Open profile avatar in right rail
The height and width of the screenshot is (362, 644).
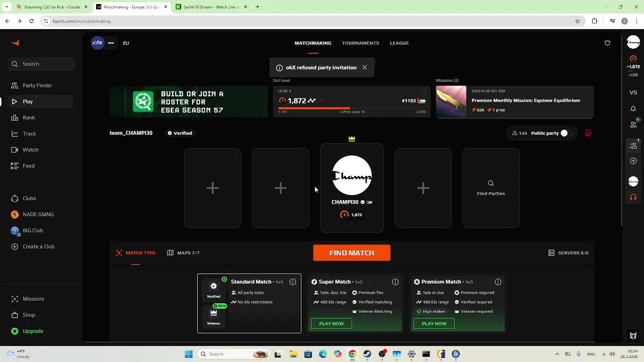(x=633, y=43)
